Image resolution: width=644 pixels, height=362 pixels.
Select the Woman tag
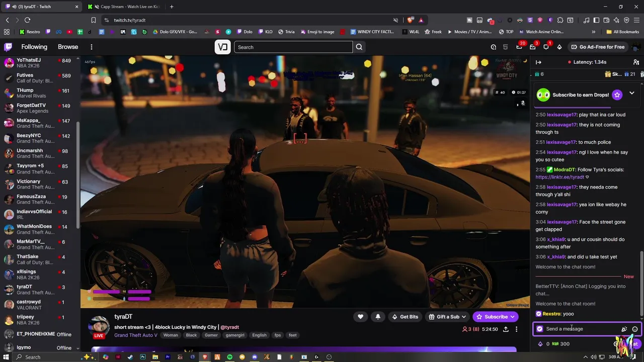click(171, 335)
